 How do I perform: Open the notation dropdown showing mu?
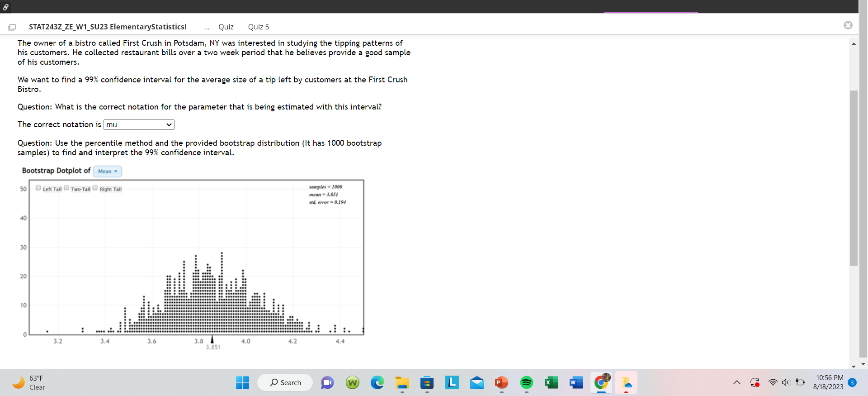[x=139, y=124]
